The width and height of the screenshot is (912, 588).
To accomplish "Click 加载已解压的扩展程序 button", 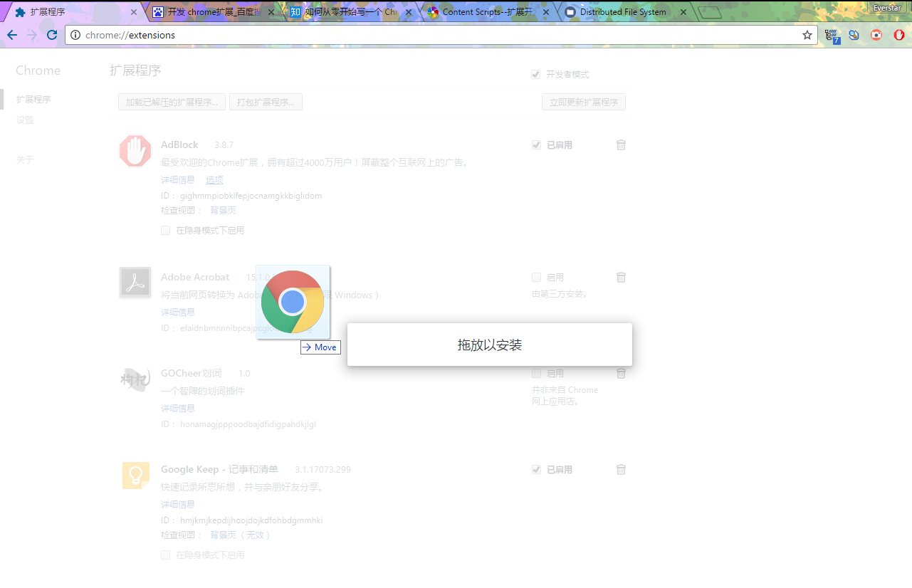I will click(172, 102).
